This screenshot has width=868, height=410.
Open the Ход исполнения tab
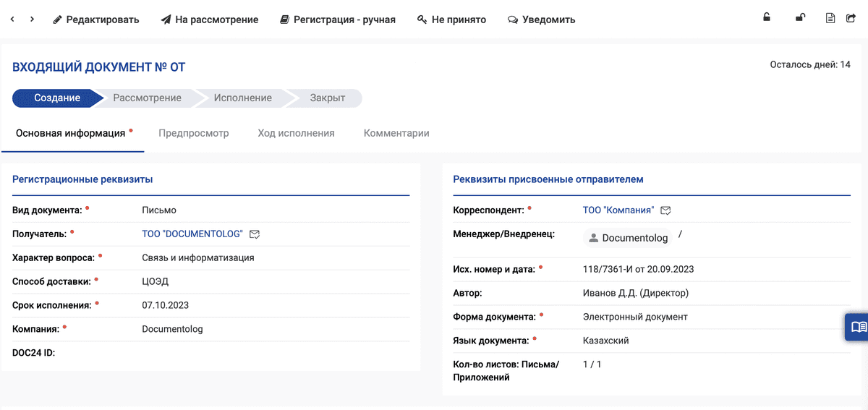[x=296, y=133]
